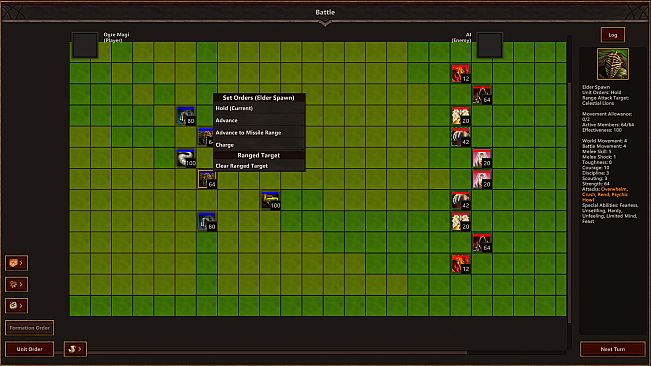Screen dimensions: 651x366
Task: Target the lower pink enemy unit with 20
Action: [482, 179]
